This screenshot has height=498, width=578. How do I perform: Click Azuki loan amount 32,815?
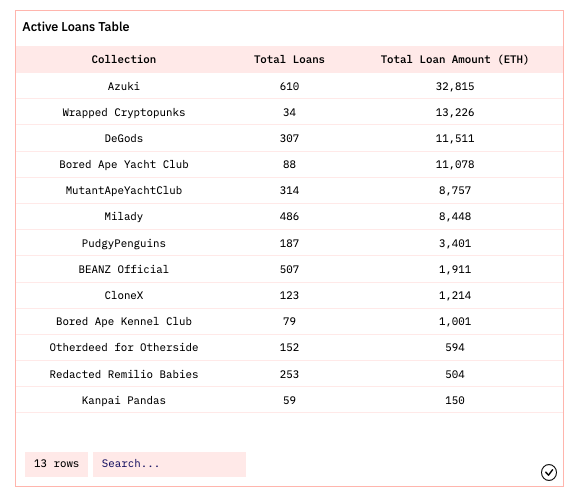(455, 86)
